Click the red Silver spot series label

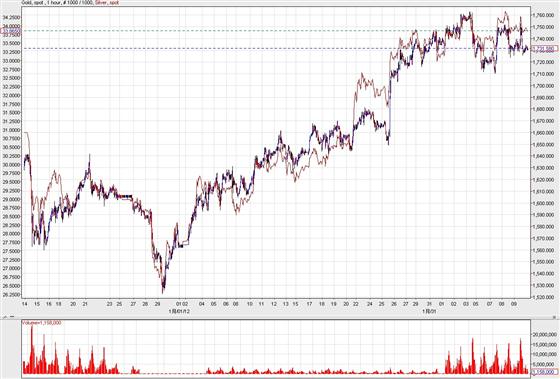coord(107,2)
